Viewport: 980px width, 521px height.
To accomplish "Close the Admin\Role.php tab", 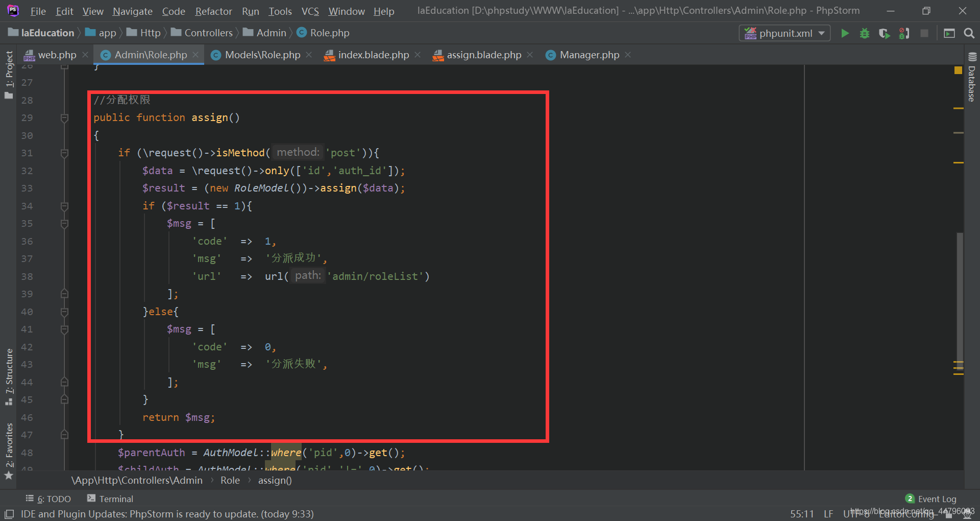I will (195, 55).
